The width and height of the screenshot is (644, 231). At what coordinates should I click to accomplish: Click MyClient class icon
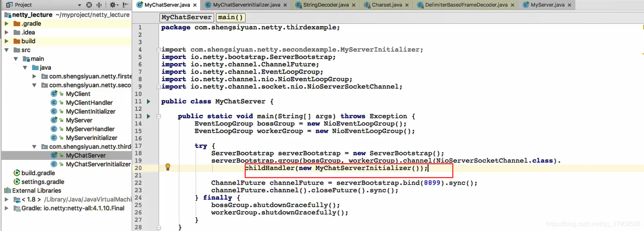pyautogui.click(x=54, y=94)
